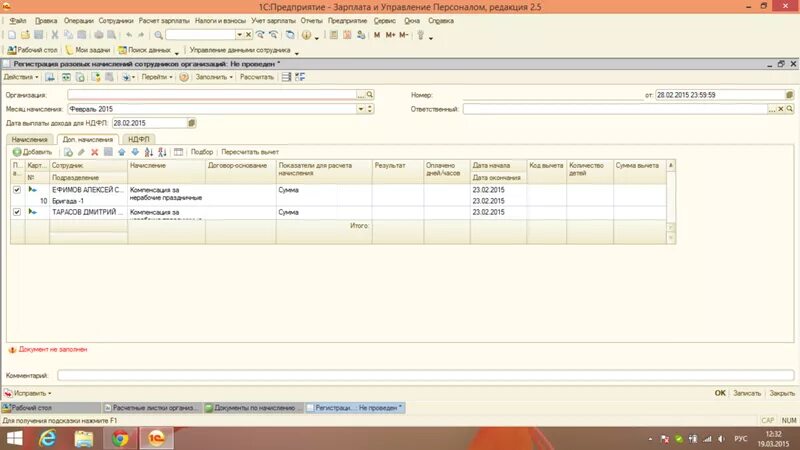Click into the Комментарий field
The width and height of the screenshot is (800, 450).
click(x=426, y=376)
